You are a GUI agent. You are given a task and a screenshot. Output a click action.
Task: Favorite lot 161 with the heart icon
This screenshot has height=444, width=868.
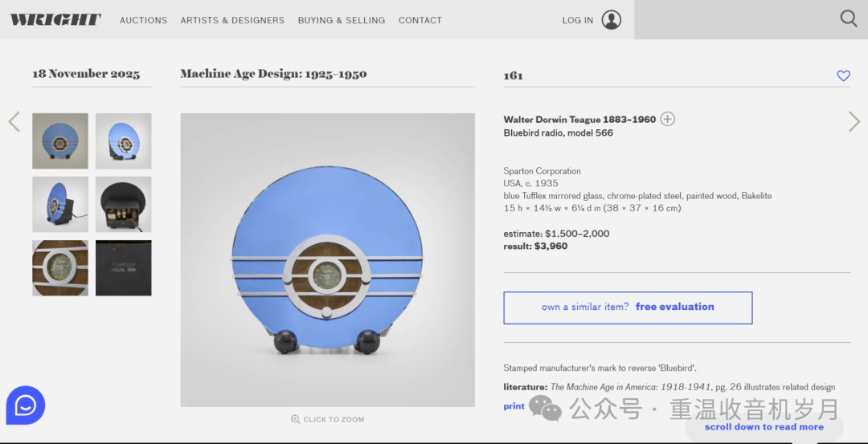(x=843, y=75)
